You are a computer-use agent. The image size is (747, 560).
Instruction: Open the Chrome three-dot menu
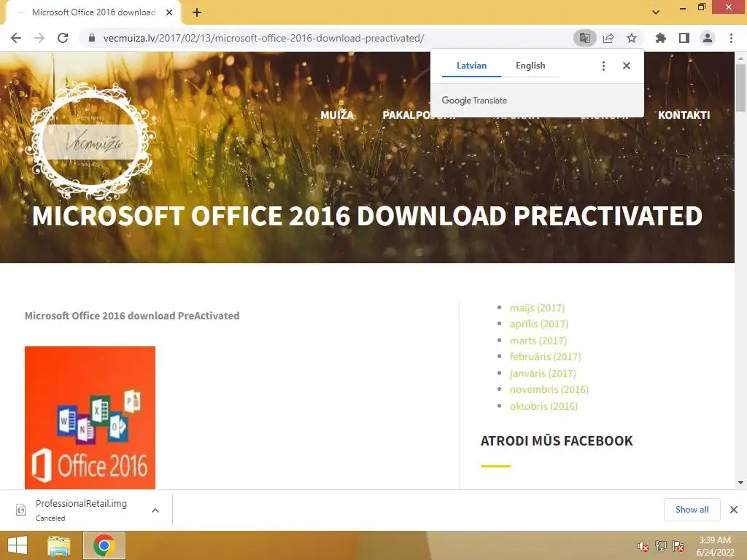click(731, 38)
